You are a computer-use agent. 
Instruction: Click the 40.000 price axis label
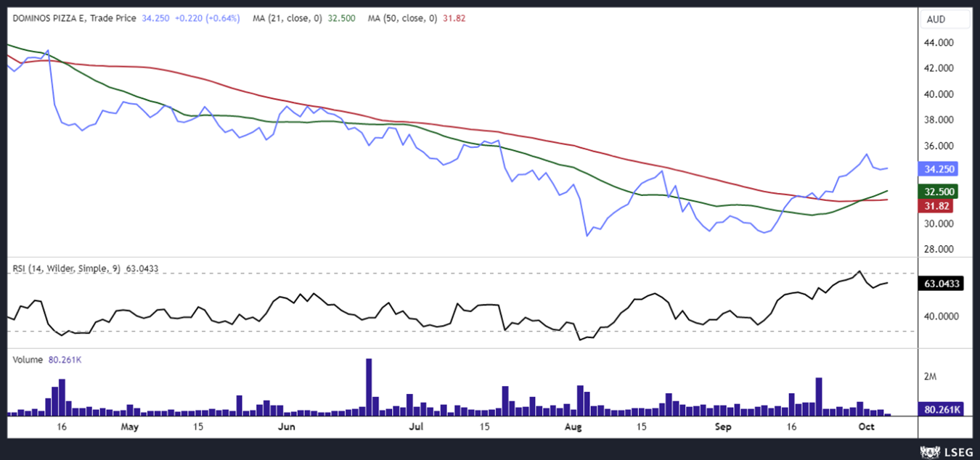pyautogui.click(x=939, y=94)
